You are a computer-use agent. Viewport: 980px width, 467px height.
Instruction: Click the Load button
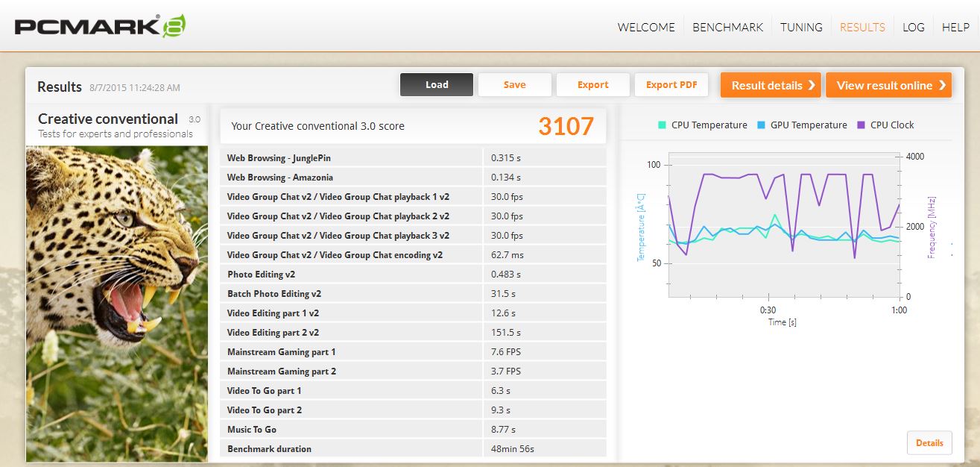pos(437,84)
